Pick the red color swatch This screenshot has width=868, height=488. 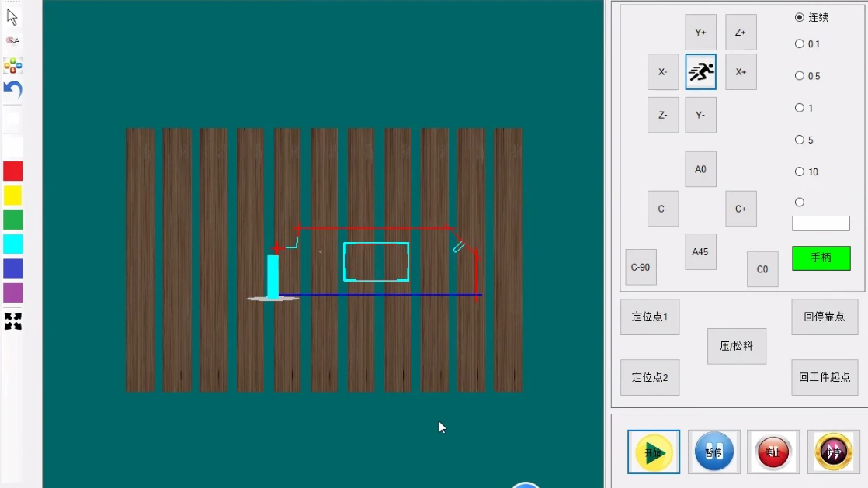click(12, 171)
